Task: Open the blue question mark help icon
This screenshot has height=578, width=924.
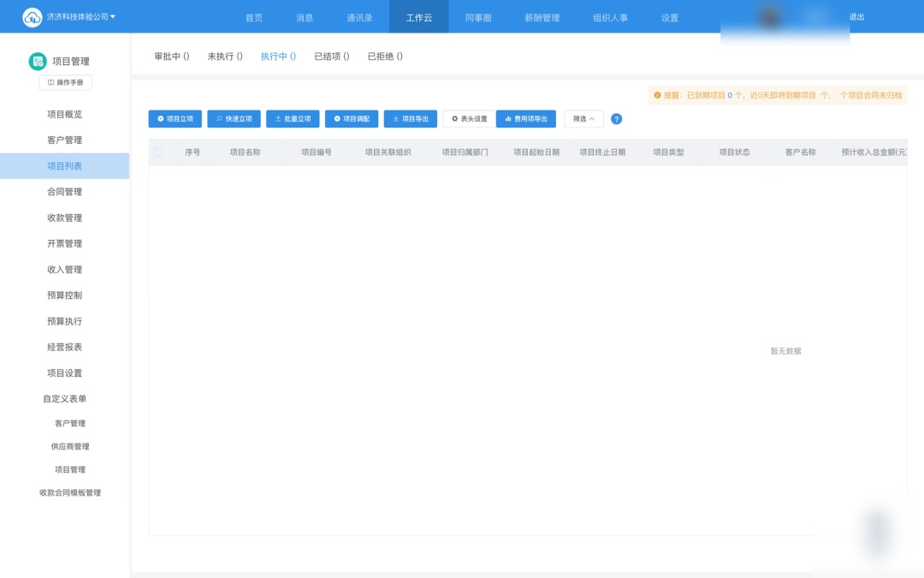Action: [616, 119]
